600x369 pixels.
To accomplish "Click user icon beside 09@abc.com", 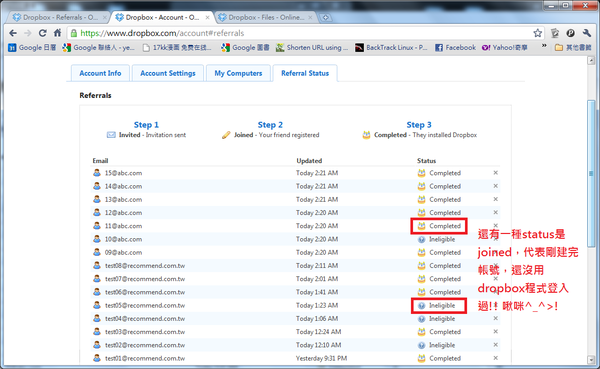I will 97,252.
